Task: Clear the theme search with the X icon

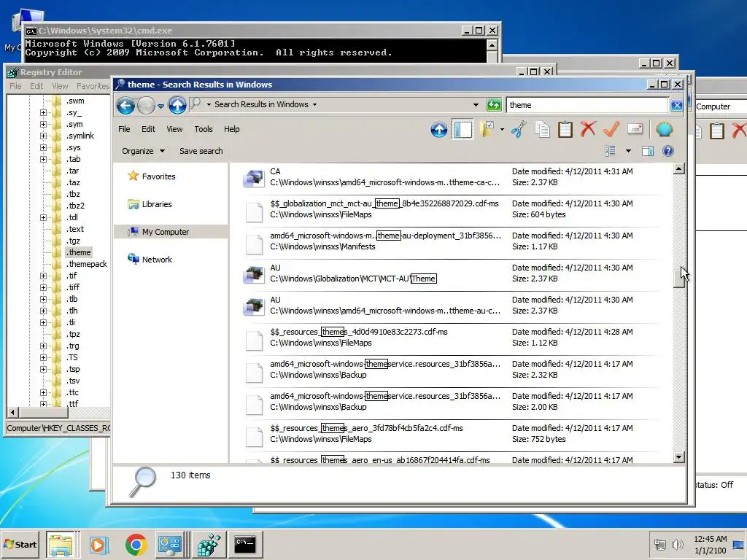Action: pos(676,105)
